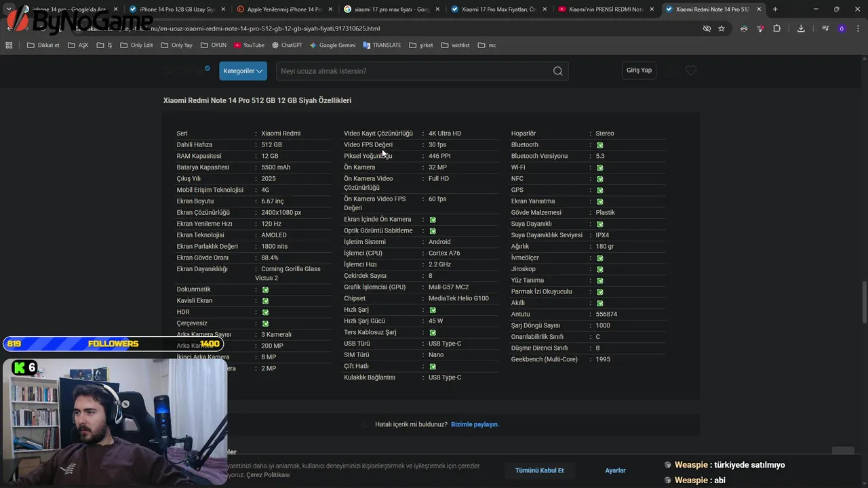
Task: Open the OYUN bookmark folder
Action: click(214, 45)
